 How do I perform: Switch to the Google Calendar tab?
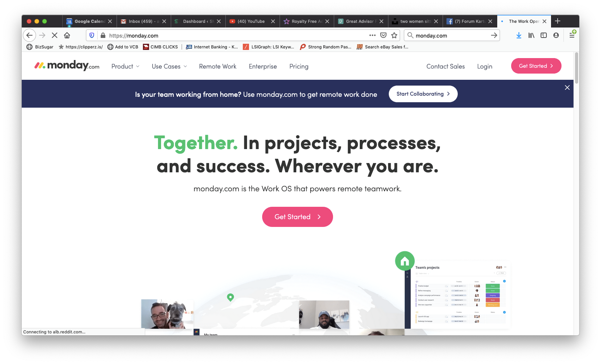tap(89, 21)
